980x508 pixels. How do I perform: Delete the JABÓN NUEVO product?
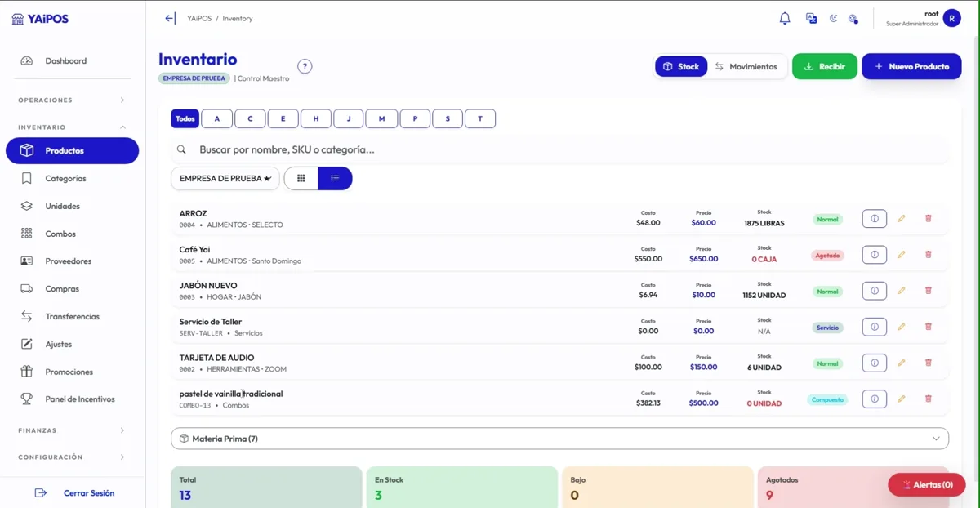click(x=929, y=291)
